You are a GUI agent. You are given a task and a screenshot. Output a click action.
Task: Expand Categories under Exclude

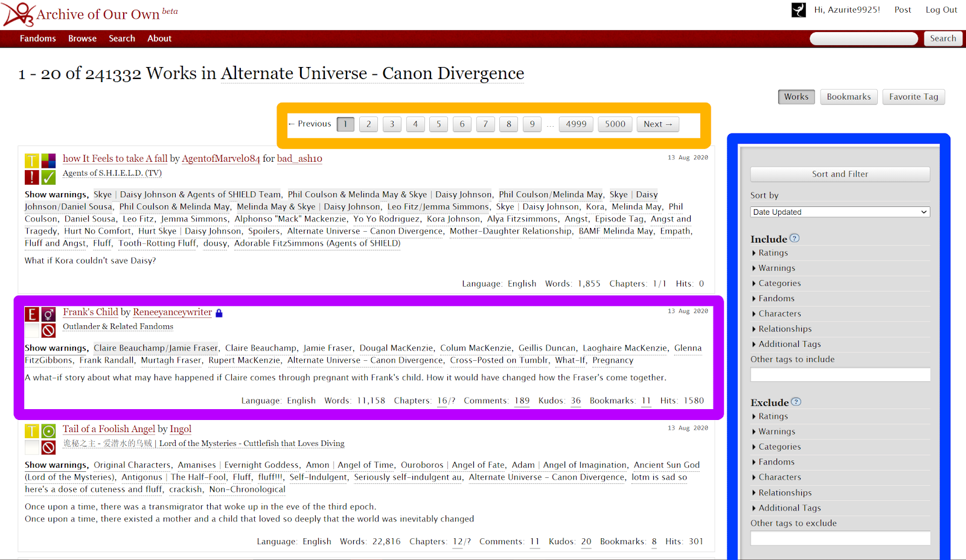776,447
